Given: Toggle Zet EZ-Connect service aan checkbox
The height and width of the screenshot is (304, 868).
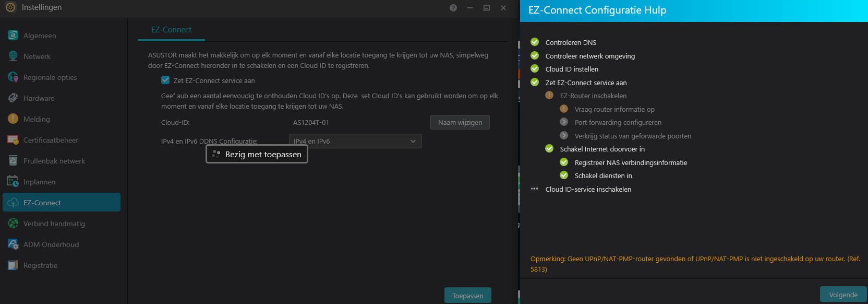Looking at the screenshot, I should click(165, 80).
